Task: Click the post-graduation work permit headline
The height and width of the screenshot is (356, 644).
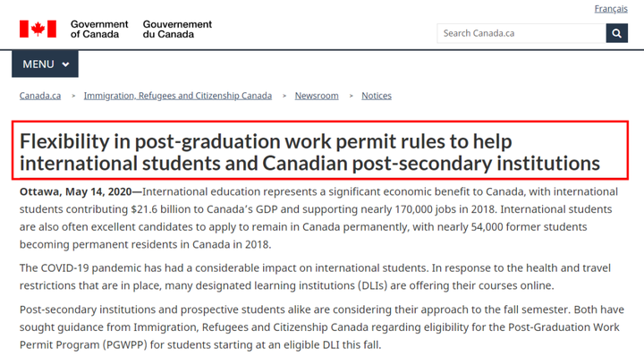Action: tap(310, 152)
